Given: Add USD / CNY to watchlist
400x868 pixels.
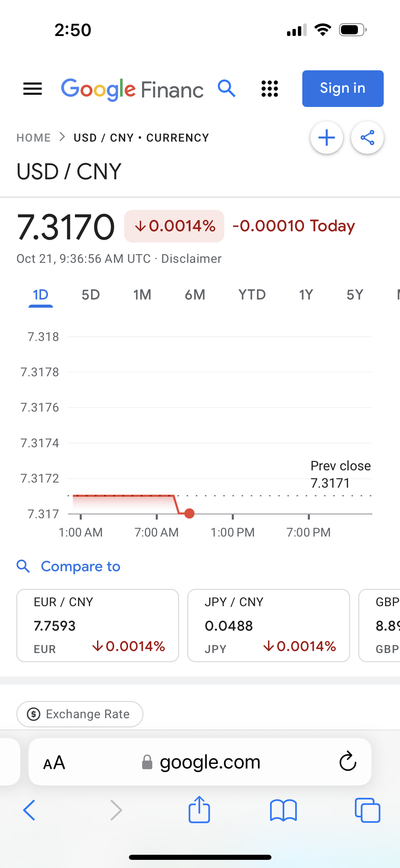Looking at the screenshot, I should [326, 138].
